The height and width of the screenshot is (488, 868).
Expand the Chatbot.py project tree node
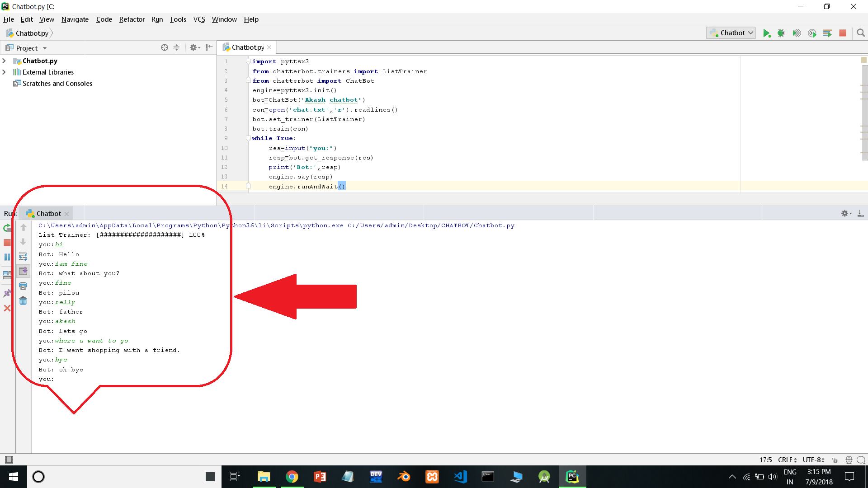(4, 61)
